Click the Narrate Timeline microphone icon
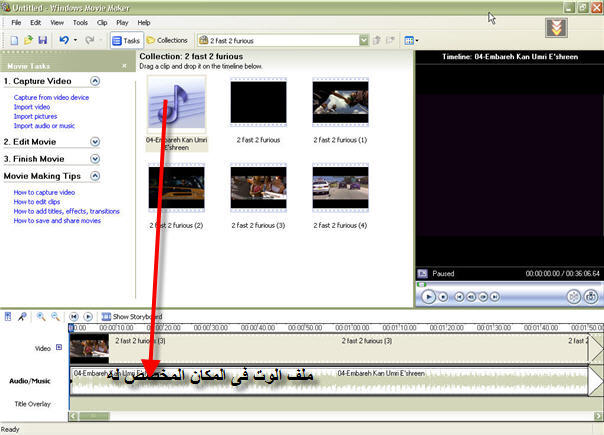 click(x=23, y=316)
